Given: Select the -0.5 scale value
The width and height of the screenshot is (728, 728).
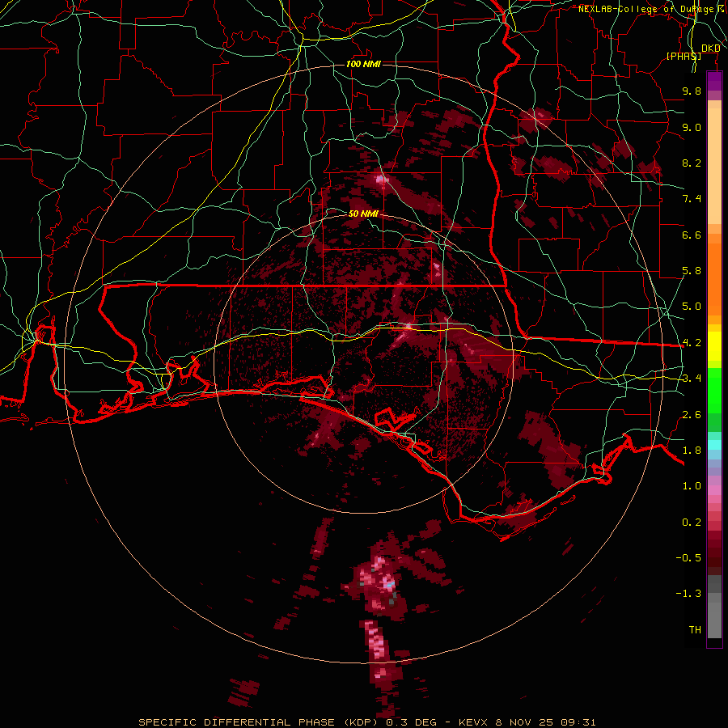Looking at the screenshot, I should coord(688,557).
